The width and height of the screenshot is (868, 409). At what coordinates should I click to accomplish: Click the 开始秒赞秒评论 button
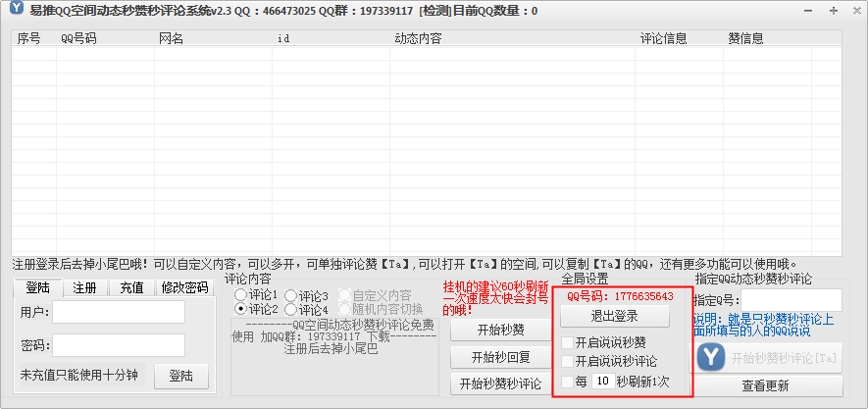(x=501, y=384)
